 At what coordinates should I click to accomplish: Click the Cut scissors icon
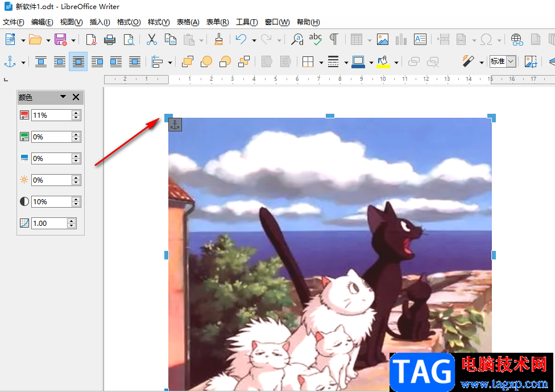151,40
